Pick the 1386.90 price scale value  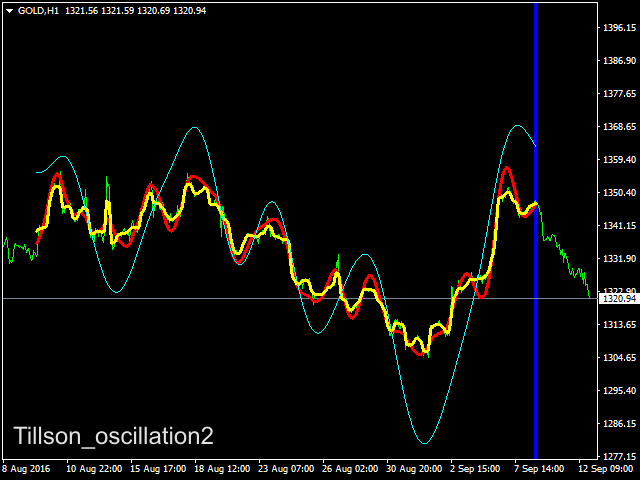click(619, 61)
